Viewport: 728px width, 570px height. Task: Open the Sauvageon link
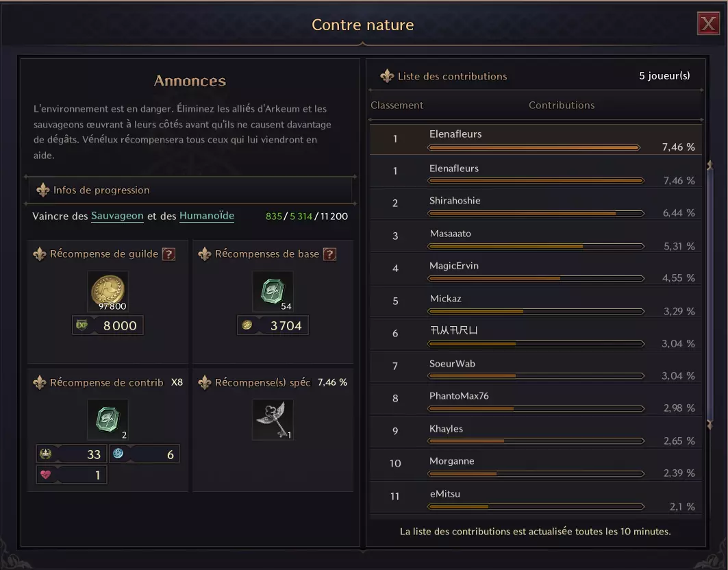117,216
